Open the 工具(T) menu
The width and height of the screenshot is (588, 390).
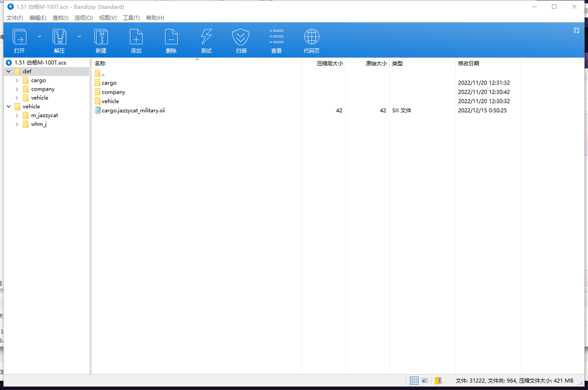[x=131, y=18]
